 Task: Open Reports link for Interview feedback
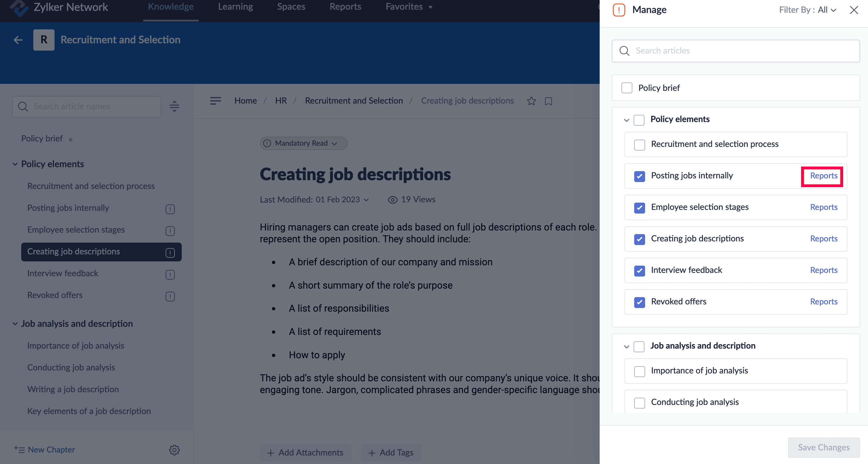[x=823, y=270]
